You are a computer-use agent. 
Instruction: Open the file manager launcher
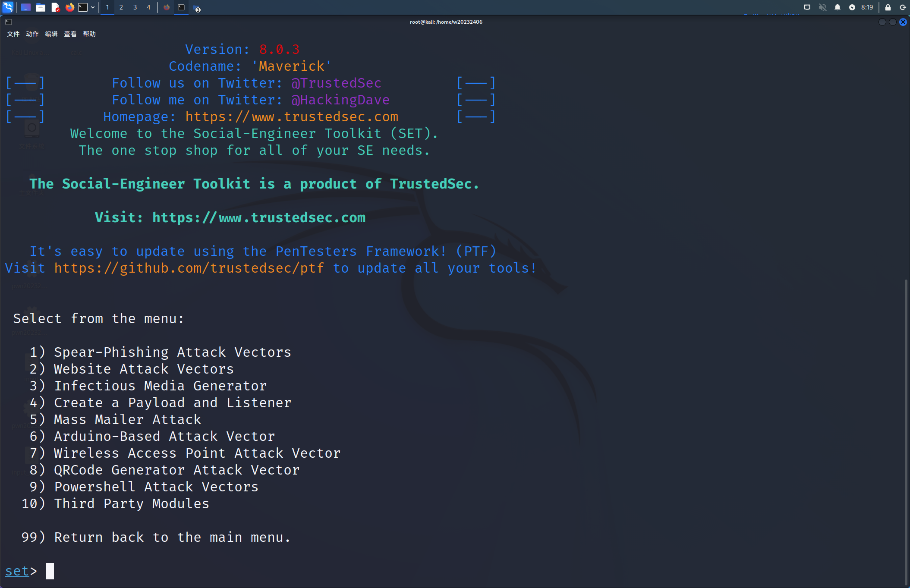(41, 7)
